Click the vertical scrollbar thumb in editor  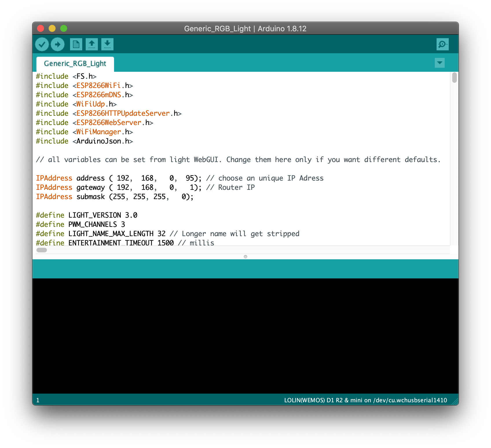coord(455,78)
